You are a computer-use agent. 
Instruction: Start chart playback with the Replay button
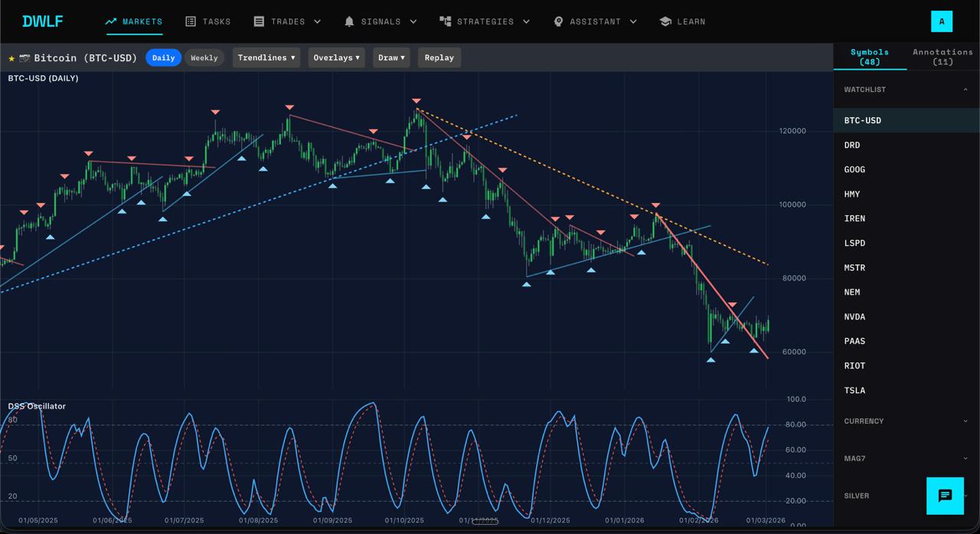pyautogui.click(x=439, y=57)
